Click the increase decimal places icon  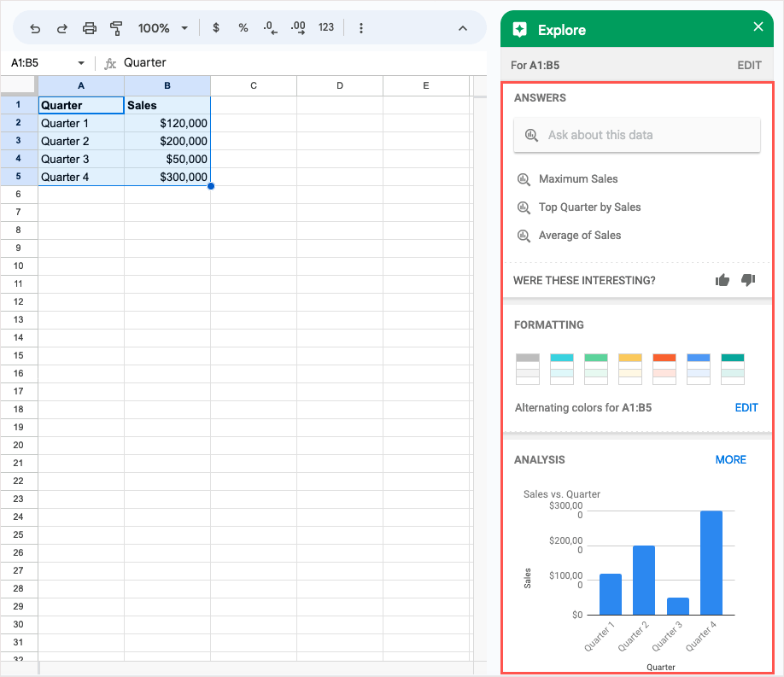pyautogui.click(x=298, y=28)
